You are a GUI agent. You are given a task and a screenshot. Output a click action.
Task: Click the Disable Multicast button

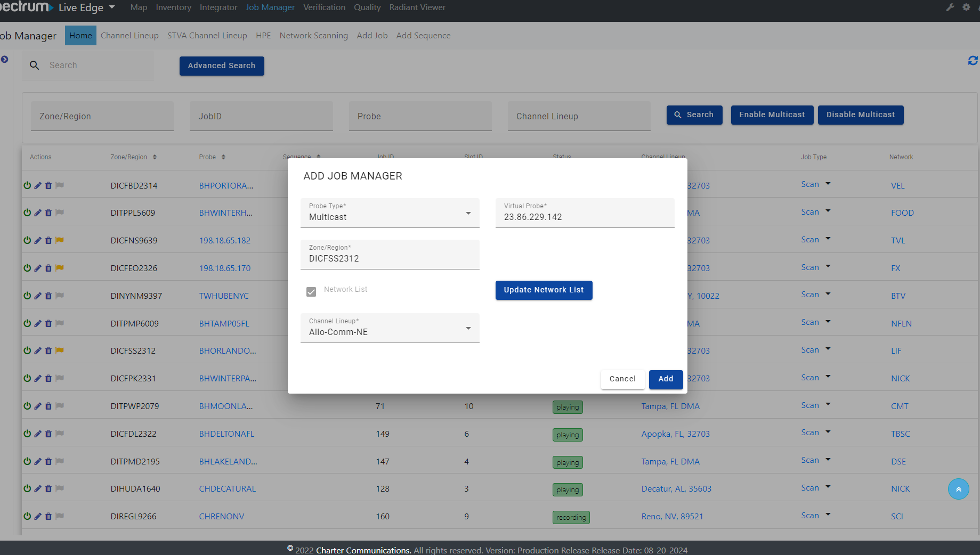[861, 115]
